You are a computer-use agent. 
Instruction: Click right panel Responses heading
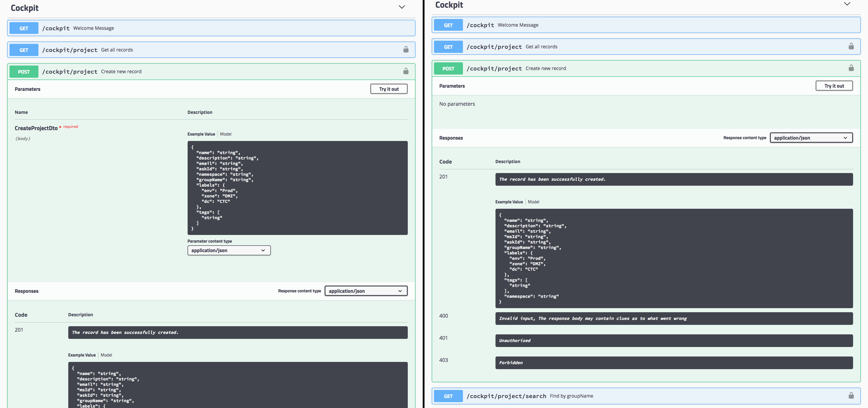451,138
